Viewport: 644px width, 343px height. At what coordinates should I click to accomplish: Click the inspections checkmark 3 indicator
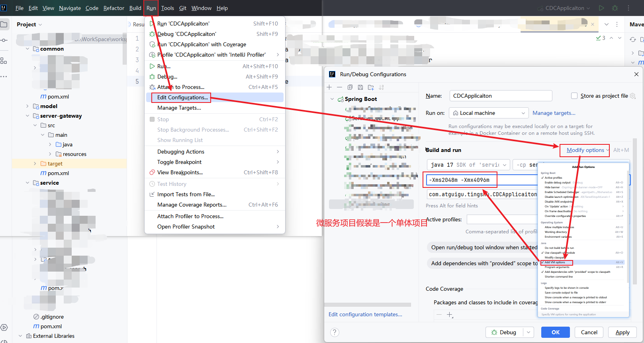pos(601,38)
